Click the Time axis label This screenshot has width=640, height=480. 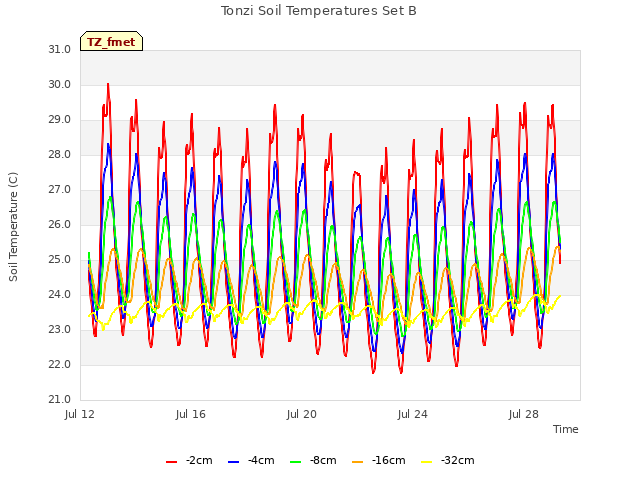566,429
